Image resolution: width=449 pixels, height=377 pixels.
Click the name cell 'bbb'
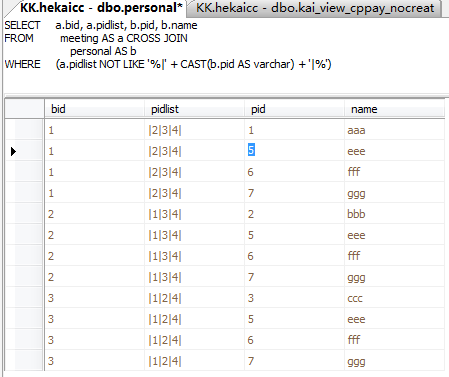coord(395,214)
